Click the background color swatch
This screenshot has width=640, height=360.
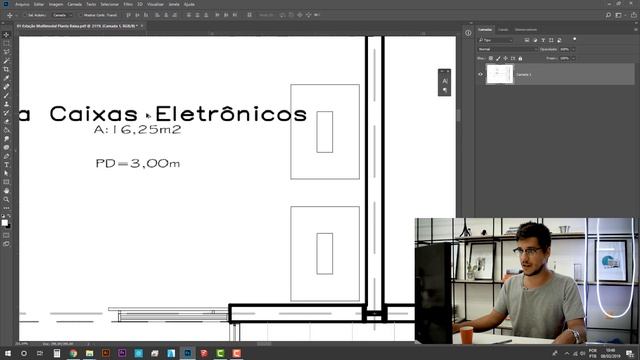tap(9, 226)
